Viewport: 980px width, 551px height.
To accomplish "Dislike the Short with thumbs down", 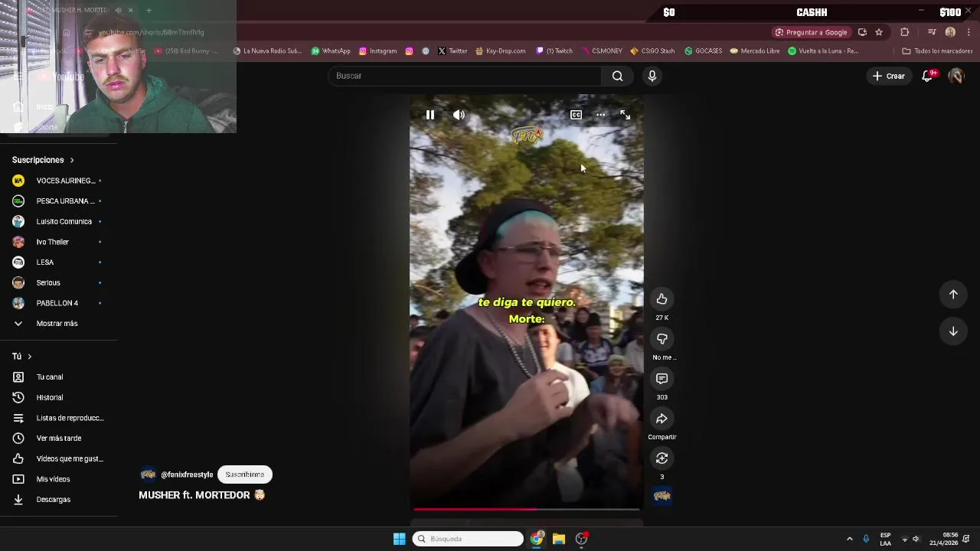I will click(661, 339).
